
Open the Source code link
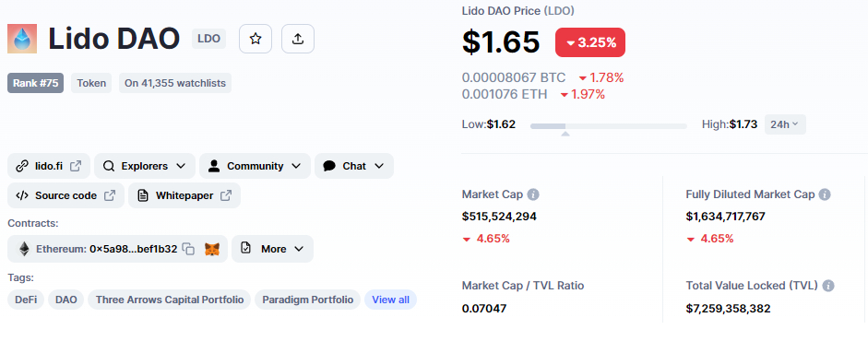[x=65, y=195]
